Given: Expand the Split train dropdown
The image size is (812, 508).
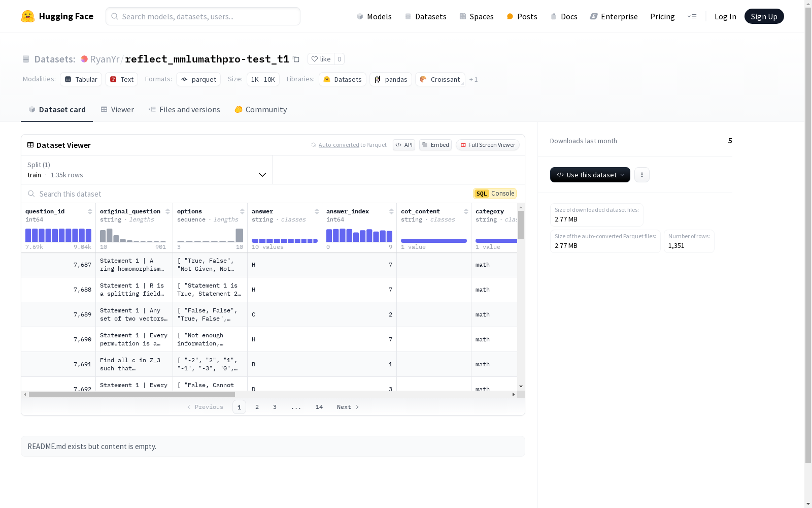Looking at the screenshot, I should point(147,170).
